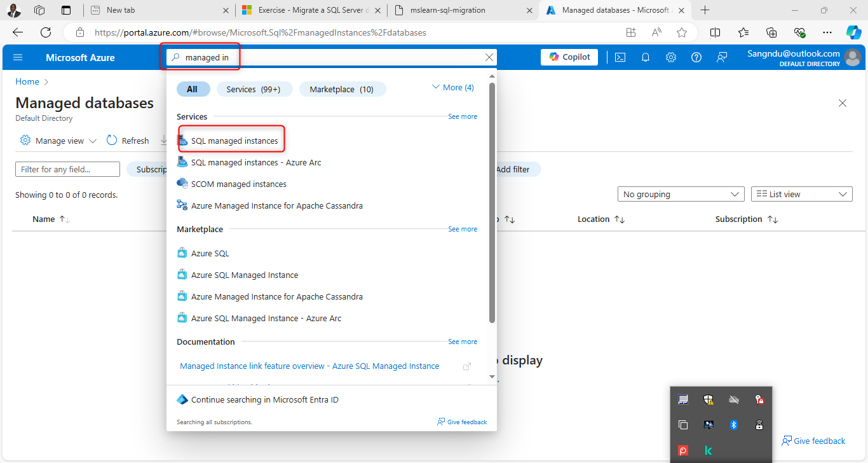Open the Workspaces icon beside profile
Image resolution: width=868 pixels, height=463 pixels.
[39, 10]
